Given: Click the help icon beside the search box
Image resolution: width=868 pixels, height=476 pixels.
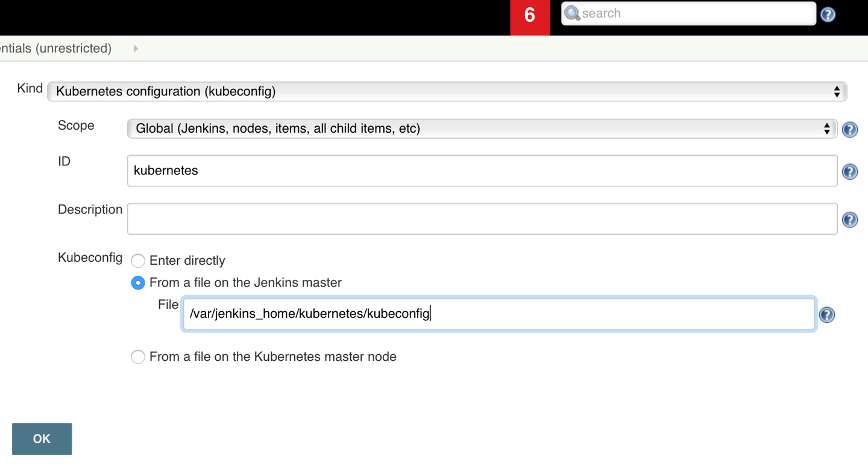Looking at the screenshot, I should (828, 14).
